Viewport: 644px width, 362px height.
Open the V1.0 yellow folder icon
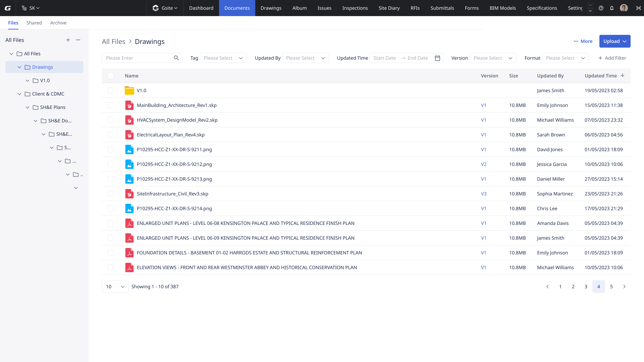tap(129, 90)
